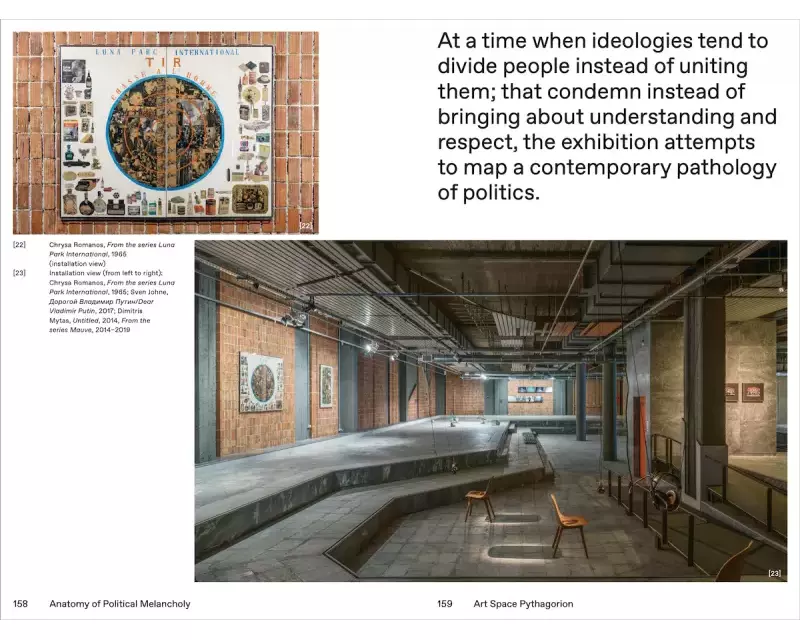This screenshot has height=640, width=800.
Task: Click the circular centerpiece of the top artwork
Action: [165, 133]
